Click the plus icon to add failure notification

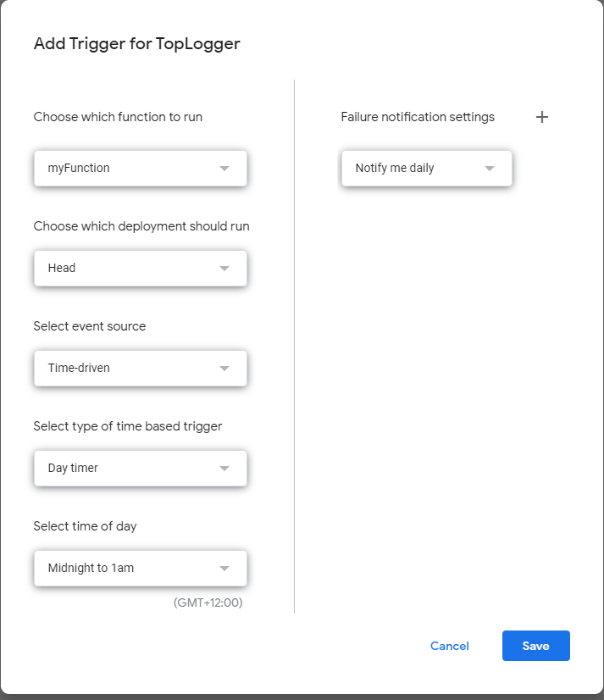pos(542,117)
